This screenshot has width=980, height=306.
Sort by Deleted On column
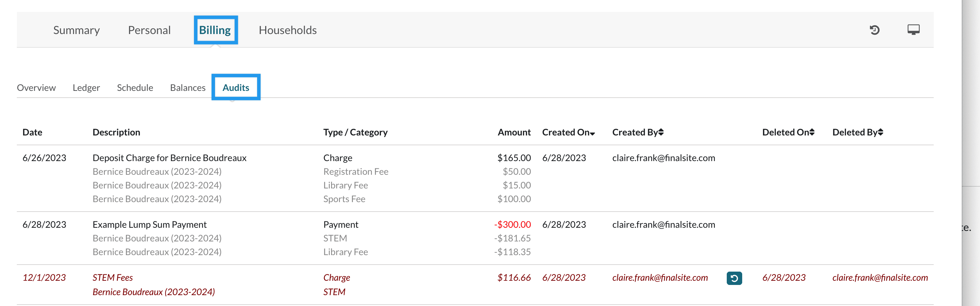[788, 132]
